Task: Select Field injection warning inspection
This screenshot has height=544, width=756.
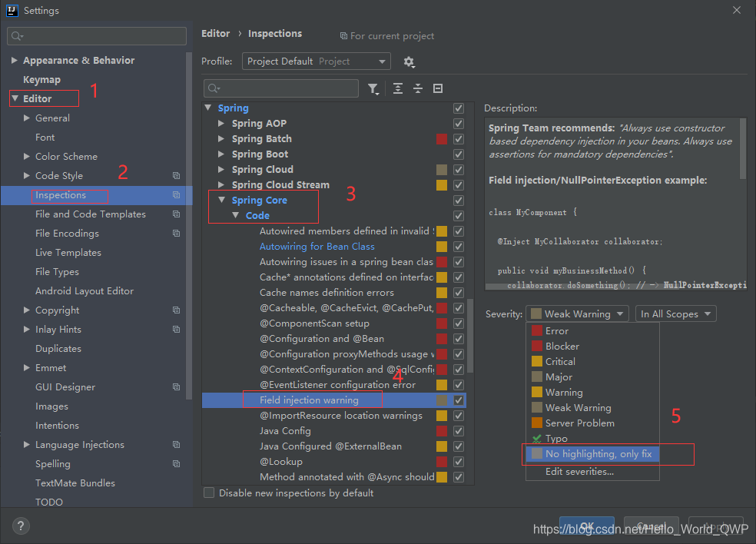Action: coord(309,400)
